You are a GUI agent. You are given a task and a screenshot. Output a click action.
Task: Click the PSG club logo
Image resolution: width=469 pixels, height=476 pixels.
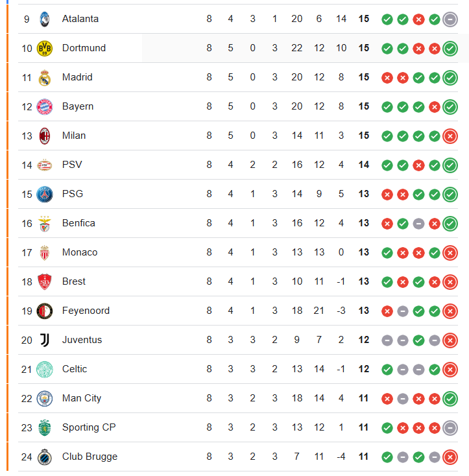tap(45, 195)
